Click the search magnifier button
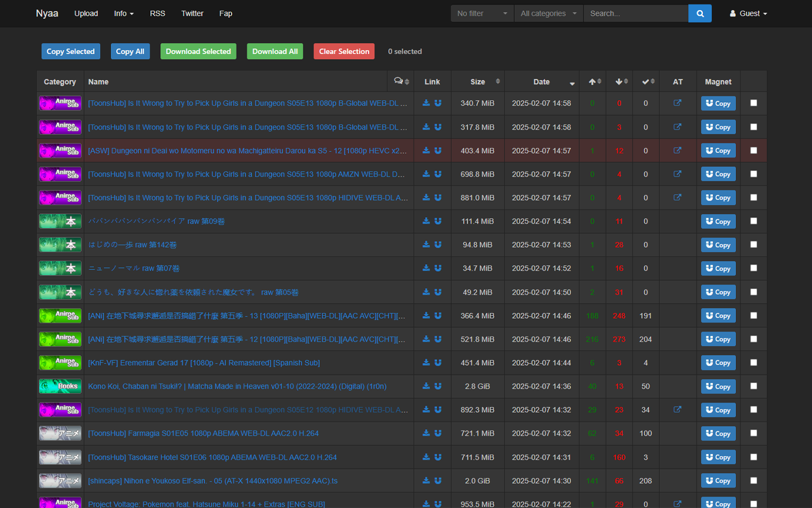Image resolution: width=812 pixels, height=508 pixels. click(x=700, y=13)
